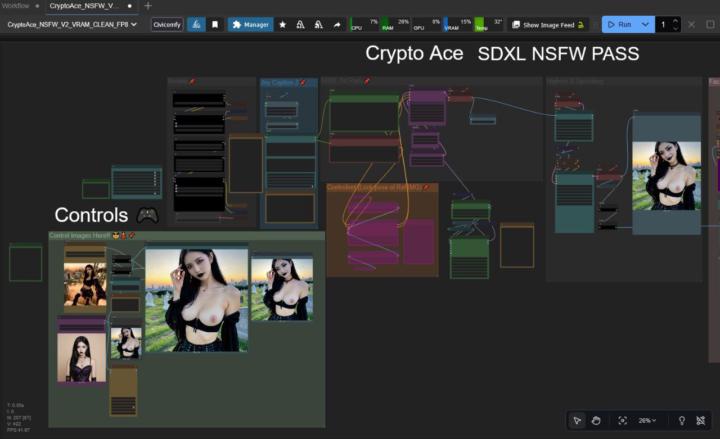Add a new workflow tab with plus
The width and height of the screenshot is (720, 439).
(x=148, y=6)
